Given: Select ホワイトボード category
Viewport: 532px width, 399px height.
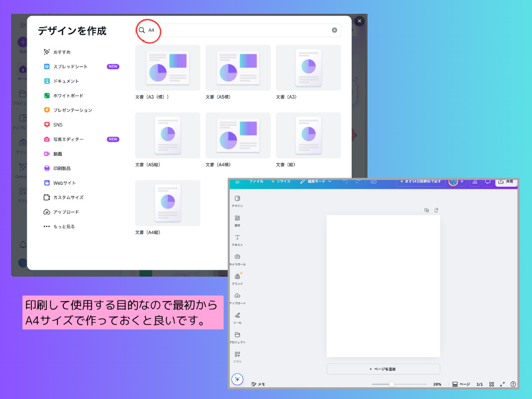Looking at the screenshot, I should [x=63, y=96].
